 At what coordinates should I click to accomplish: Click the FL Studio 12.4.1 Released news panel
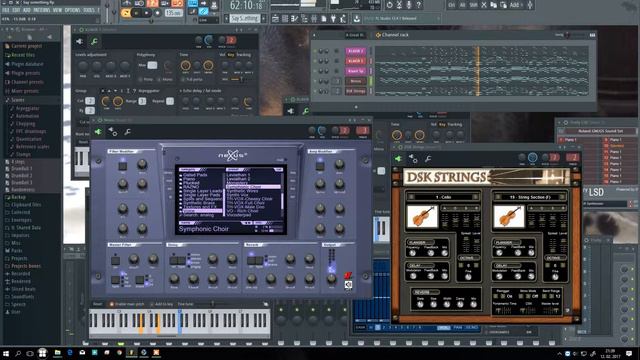click(401, 19)
